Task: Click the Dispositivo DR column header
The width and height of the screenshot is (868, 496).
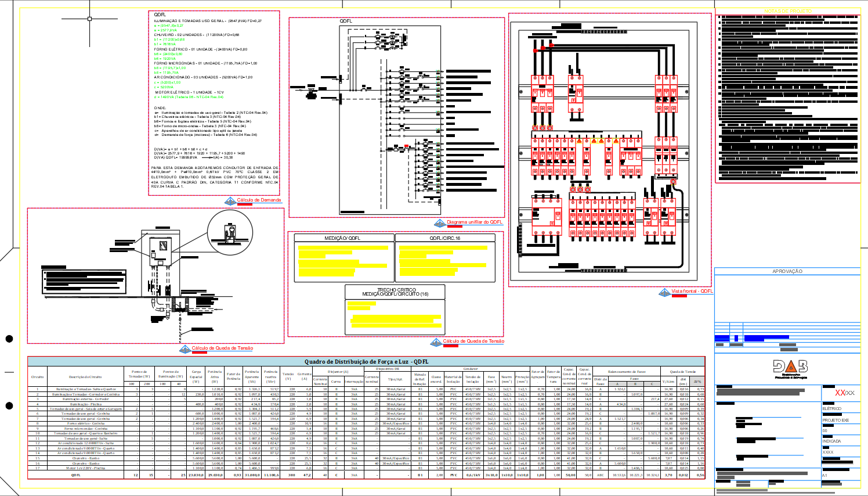Action: [388, 369]
